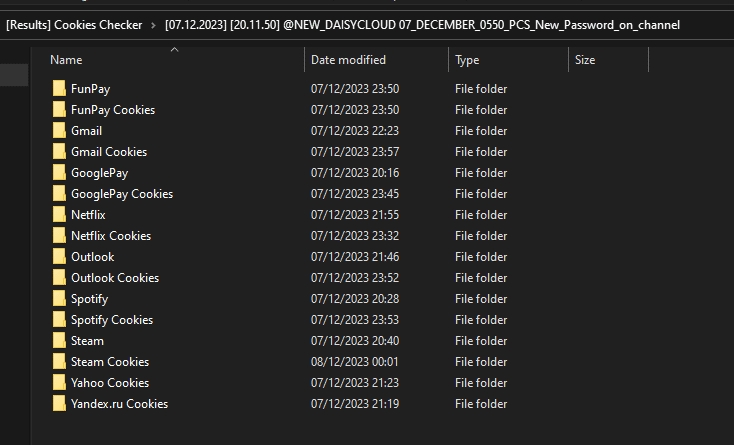Click the Outlook folder icon
This screenshot has height=445, width=734.
click(x=59, y=257)
